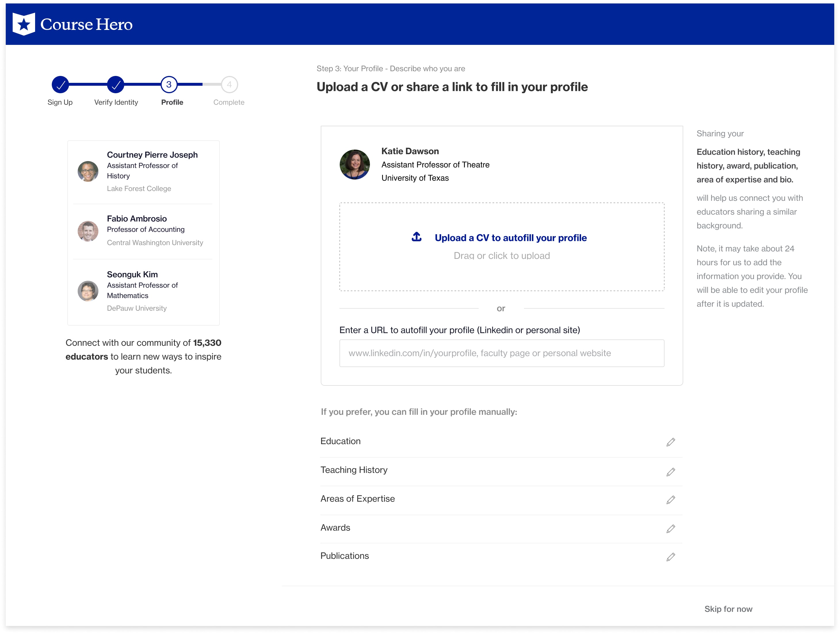
Task: Select the Verify Identity step checkmark
Action: click(116, 84)
